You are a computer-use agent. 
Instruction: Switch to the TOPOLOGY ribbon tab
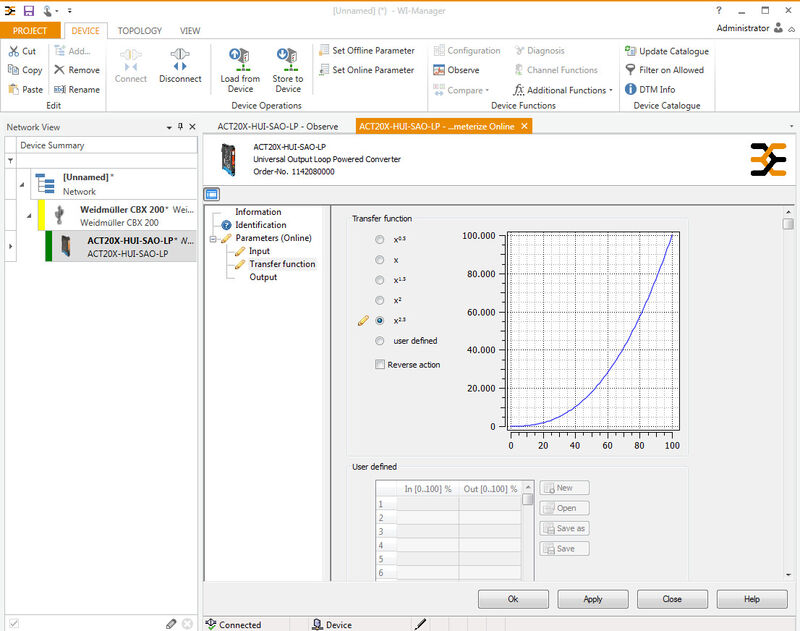[x=140, y=31]
